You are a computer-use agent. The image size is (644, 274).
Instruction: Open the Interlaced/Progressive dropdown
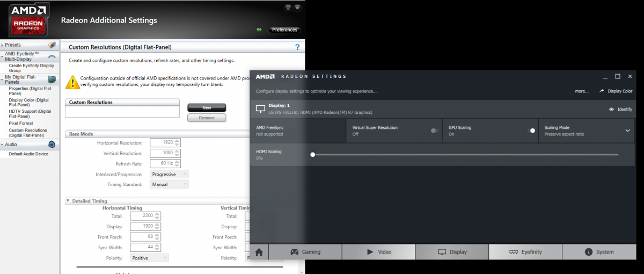169,174
